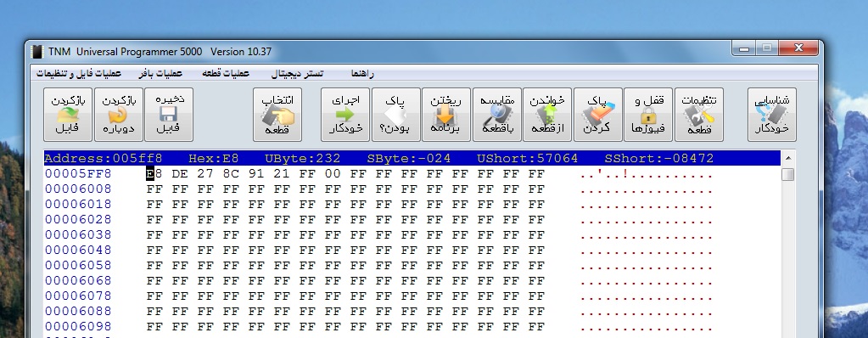Click the Reopen (بازکردن دوباره) toolbar icon

(x=119, y=115)
